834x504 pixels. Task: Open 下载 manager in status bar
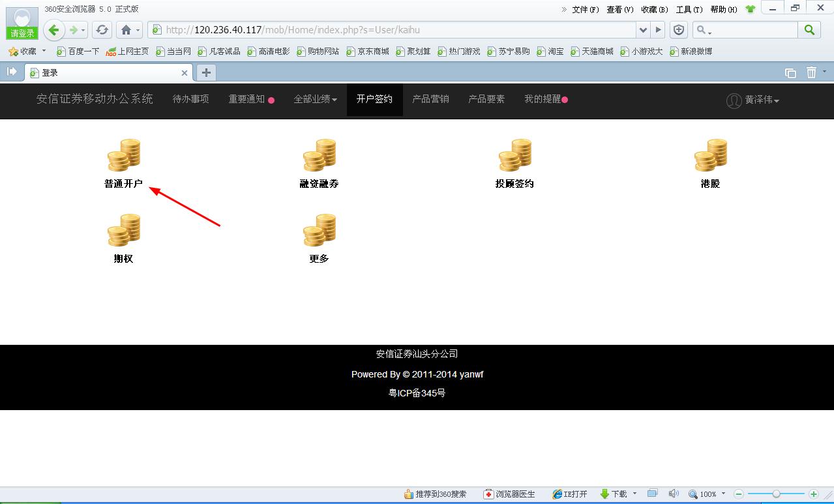pyautogui.click(x=613, y=494)
